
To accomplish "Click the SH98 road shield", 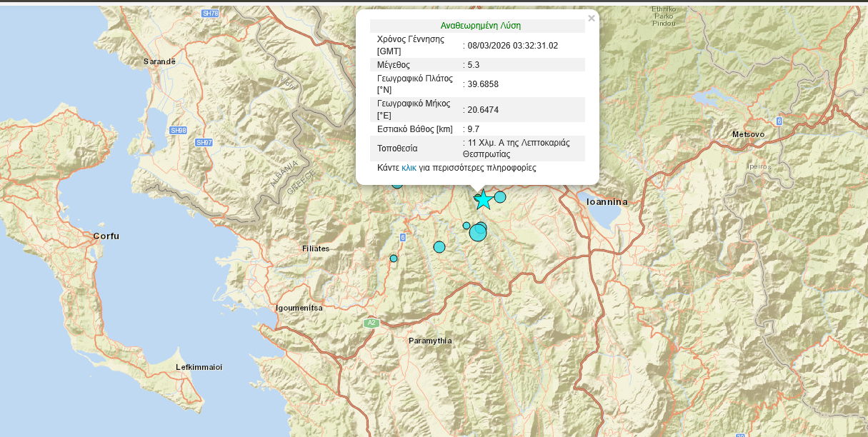I will point(178,131).
